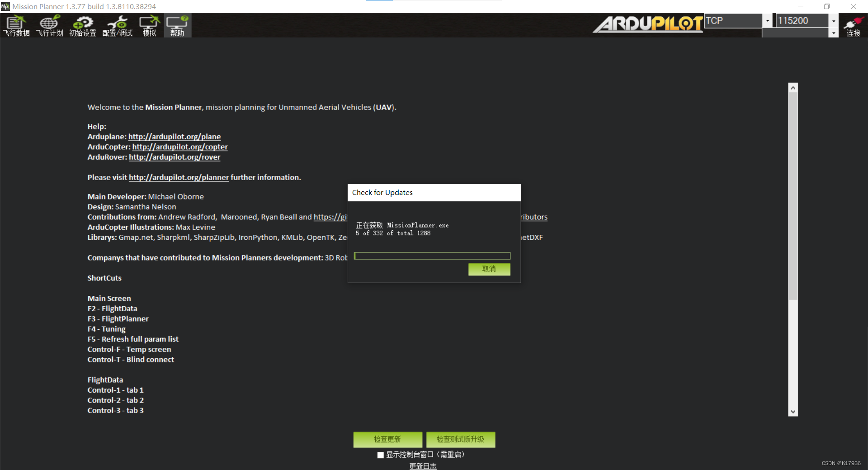The image size is (868, 470).
Task: Open the ardupilot.org/plane link
Action: pos(175,137)
